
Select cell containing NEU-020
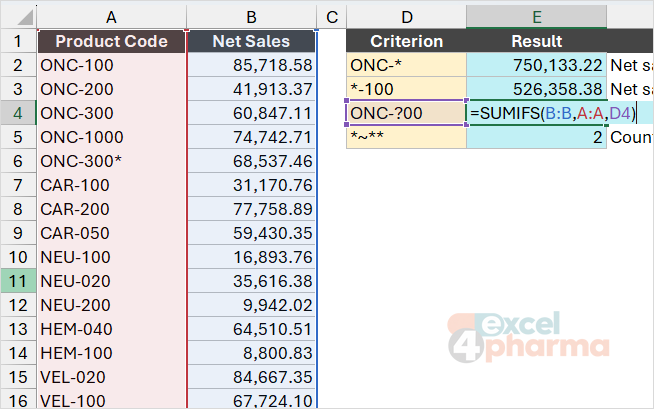pos(111,281)
